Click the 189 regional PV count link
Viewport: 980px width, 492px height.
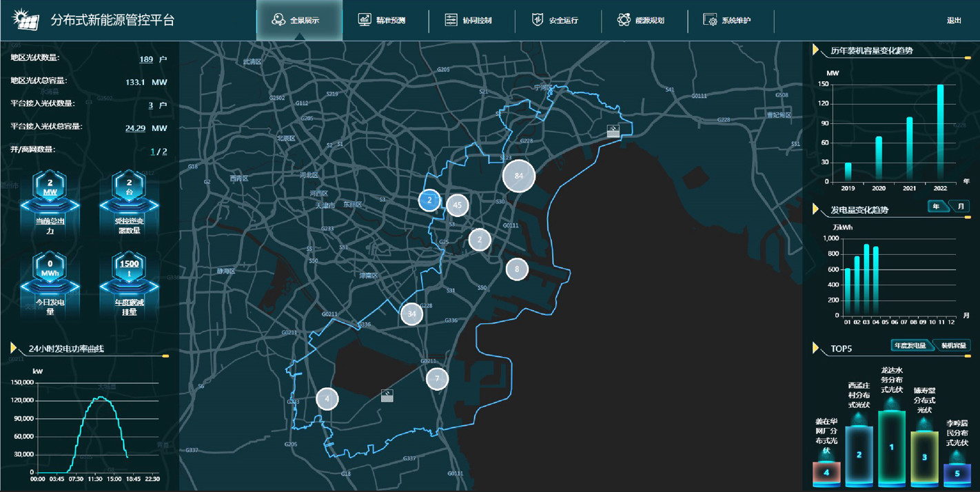pyautogui.click(x=146, y=59)
